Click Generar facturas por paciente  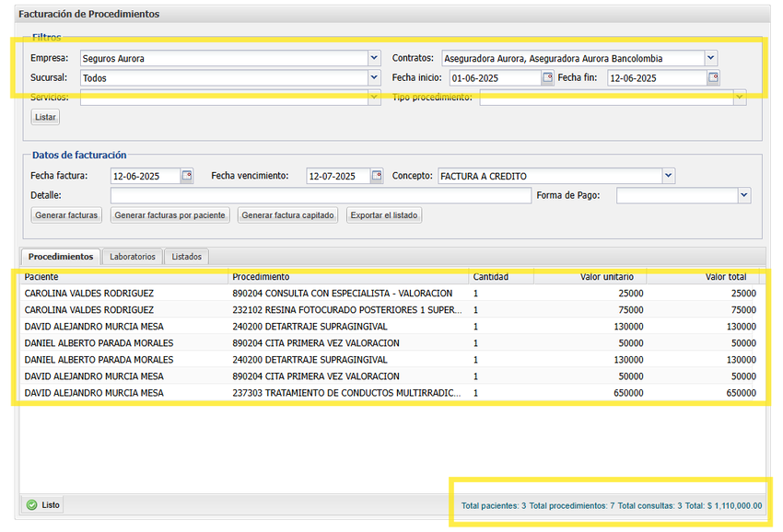pos(169,215)
